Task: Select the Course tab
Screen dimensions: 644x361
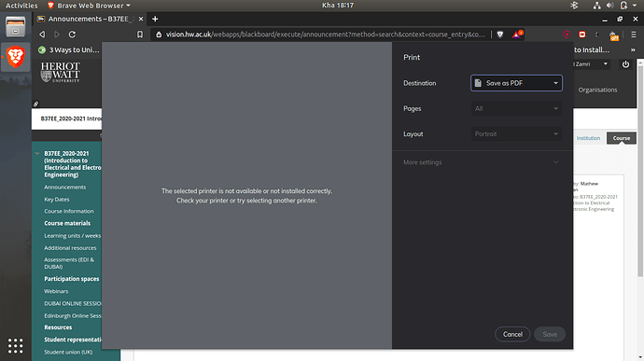Action: point(621,138)
